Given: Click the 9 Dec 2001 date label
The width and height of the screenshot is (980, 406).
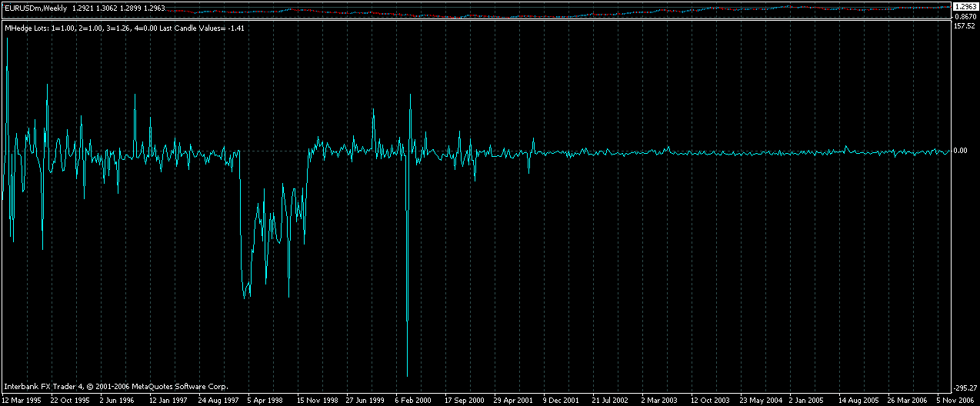Looking at the screenshot, I should [561, 400].
